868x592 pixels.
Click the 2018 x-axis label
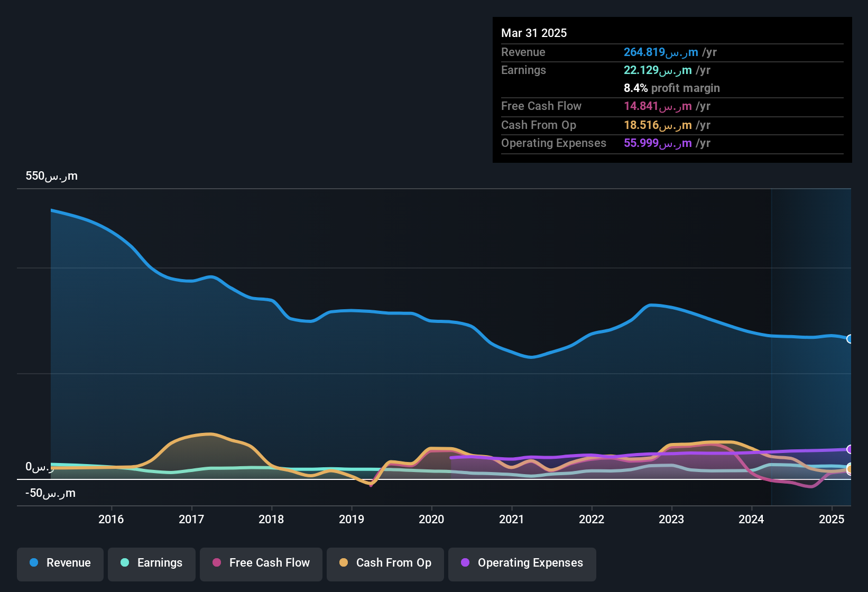[x=271, y=519]
